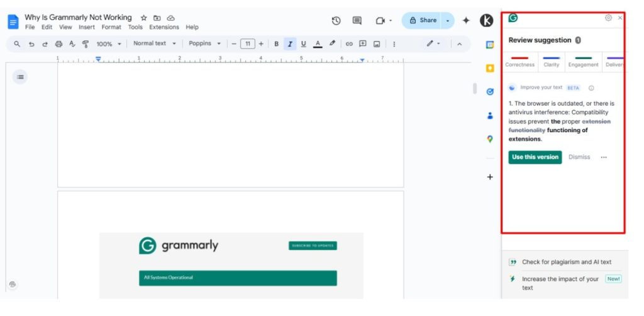Undo the last action

31,44
